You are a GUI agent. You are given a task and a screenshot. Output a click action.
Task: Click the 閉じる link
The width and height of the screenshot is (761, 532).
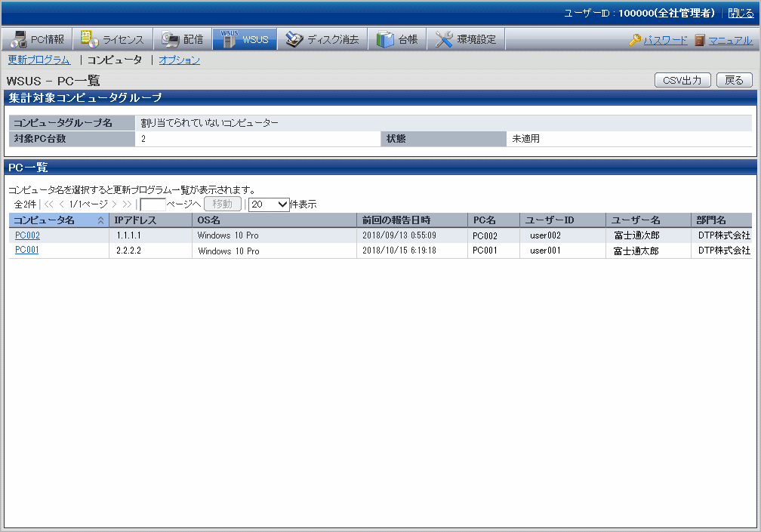point(740,14)
